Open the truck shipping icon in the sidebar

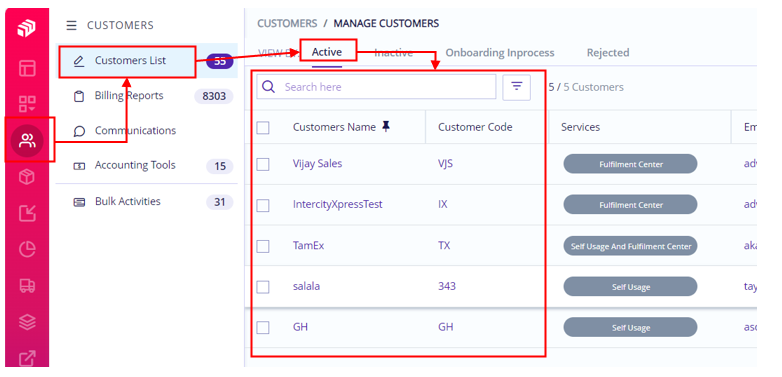pos(27,285)
